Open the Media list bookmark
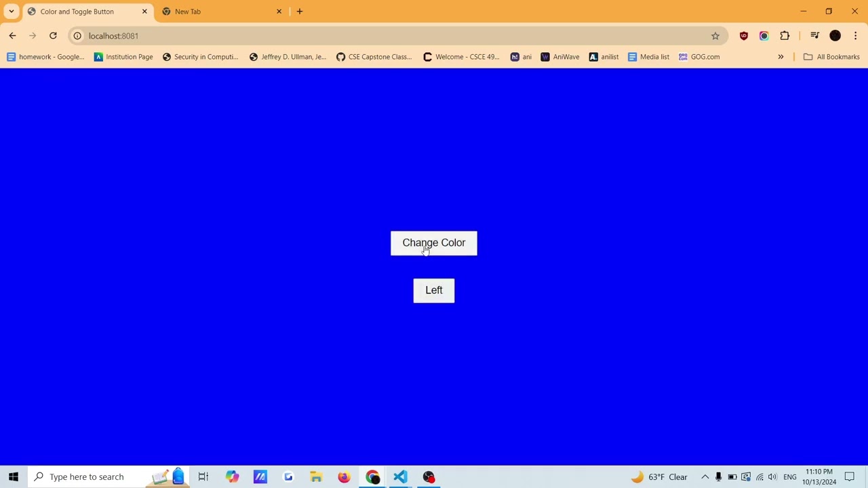 point(649,57)
